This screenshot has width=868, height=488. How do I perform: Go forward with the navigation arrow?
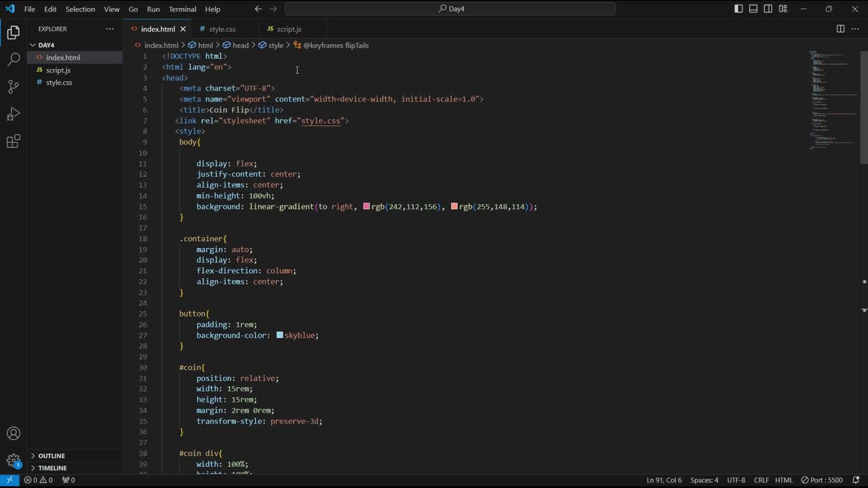pos(273,9)
